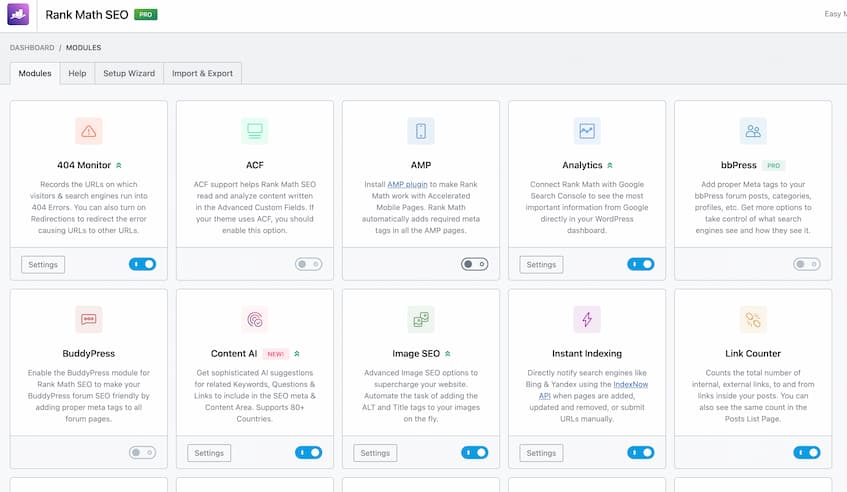Open Settings for 404 Monitor
The width and height of the screenshot is (847, 492).
click(x=43, y=265)
